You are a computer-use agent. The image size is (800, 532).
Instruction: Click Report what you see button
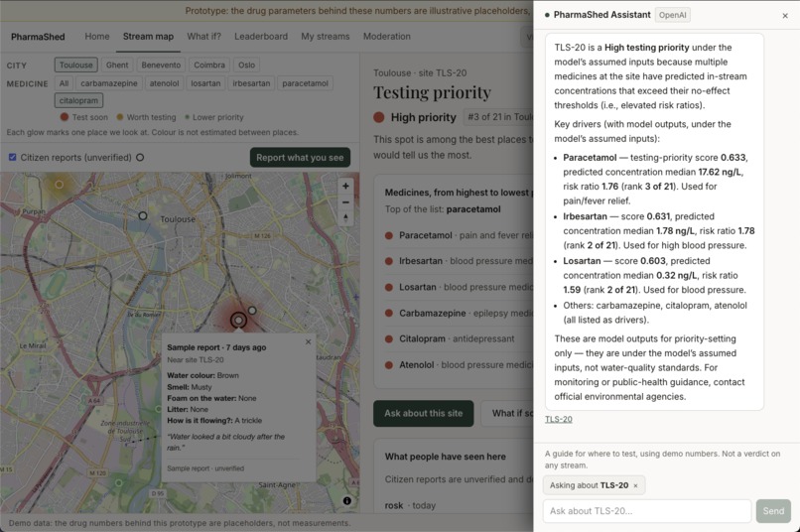(x=300, y=158)
